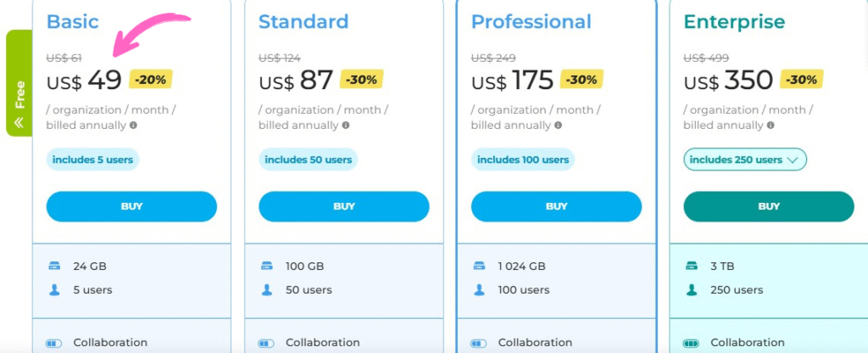Toggle Collaboration icon in Basic plan
The image size is (868, 353).
pos(54,344)
